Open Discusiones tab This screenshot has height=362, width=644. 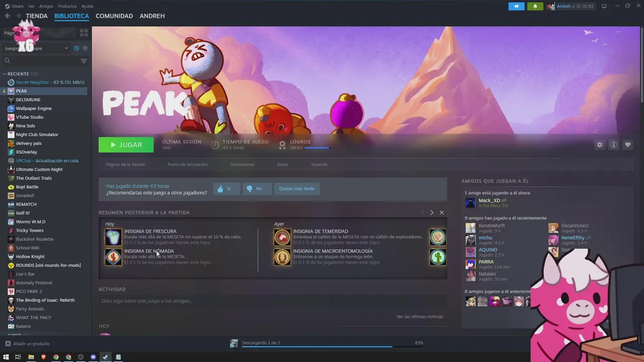(243, 164)
